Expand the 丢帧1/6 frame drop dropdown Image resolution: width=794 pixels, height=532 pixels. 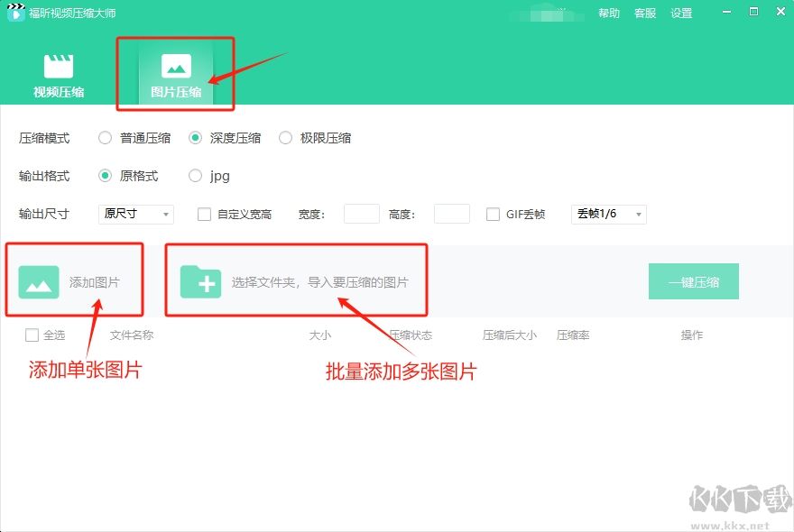pyautogui.click(x=609, y=215)
